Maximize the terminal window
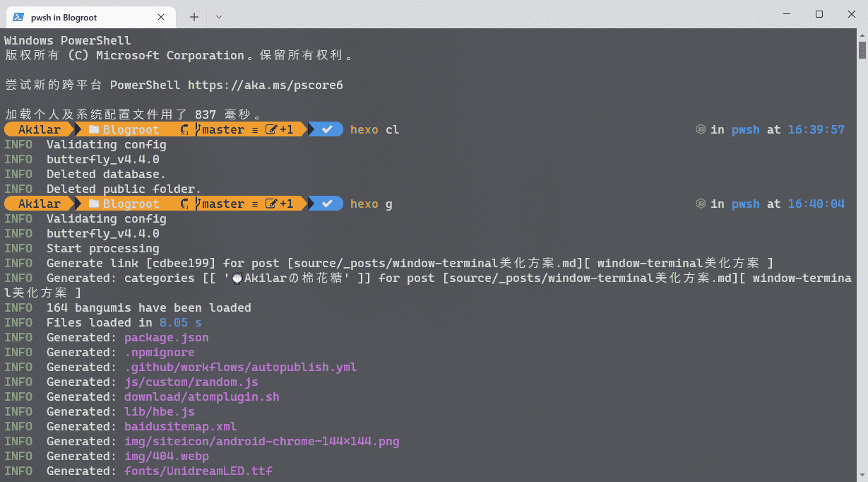The image size is (868, 482). [819, 15]
